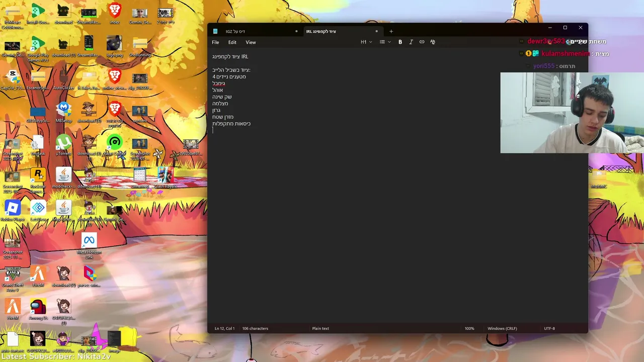Select the Clash Royale desktop icon
This screenshot has height=362, width=644.
pos(165,178)
